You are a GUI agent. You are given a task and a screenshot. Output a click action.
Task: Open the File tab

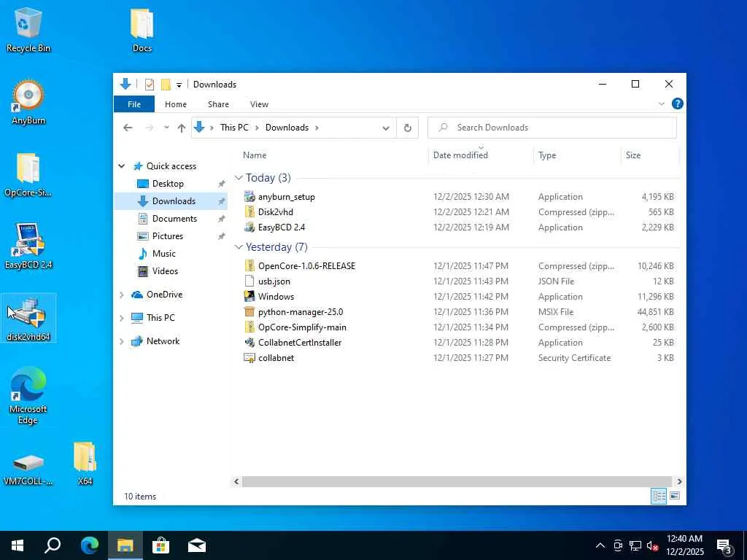(x=134, y=104)
